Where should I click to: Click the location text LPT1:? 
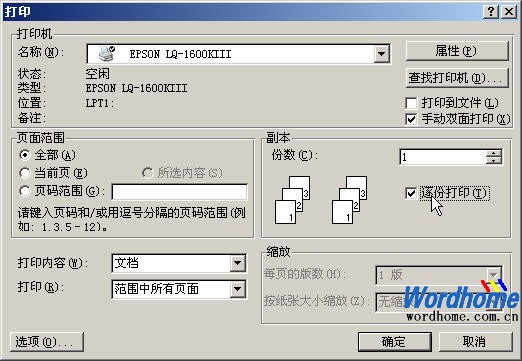[100, 103]
